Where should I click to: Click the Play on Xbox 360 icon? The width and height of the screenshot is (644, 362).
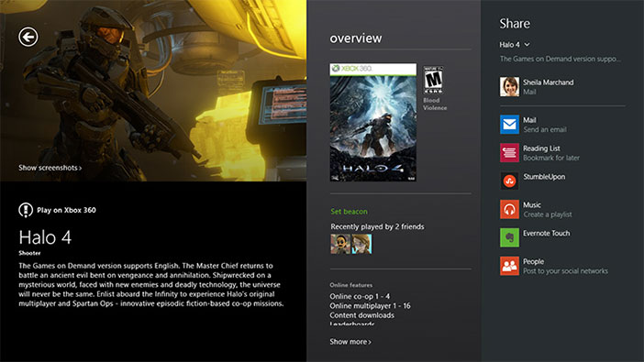coord(26,210)
